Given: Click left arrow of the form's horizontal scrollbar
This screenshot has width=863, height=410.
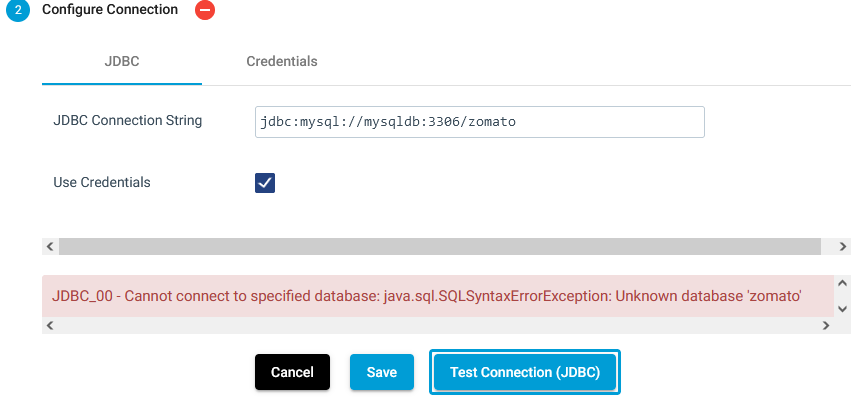Looking at the screenshot, I should [x=50, y=246].
